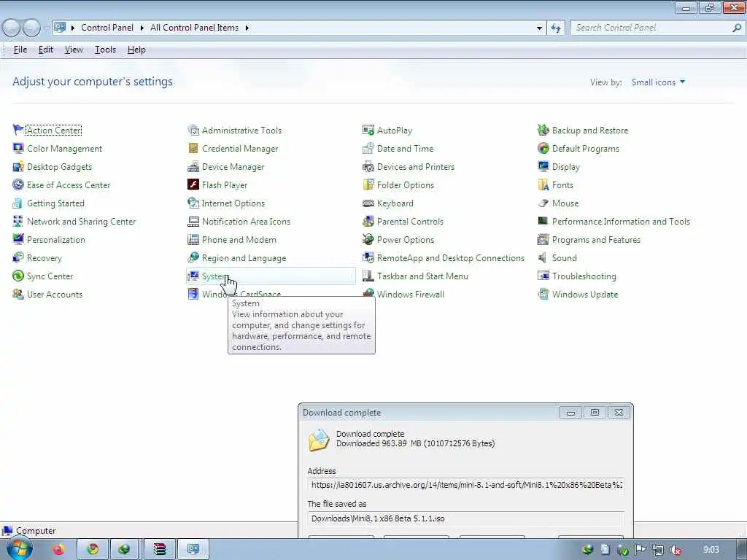The image size is (747, 560).
Task: Click the Color Management icon
Action: point(18,148)
